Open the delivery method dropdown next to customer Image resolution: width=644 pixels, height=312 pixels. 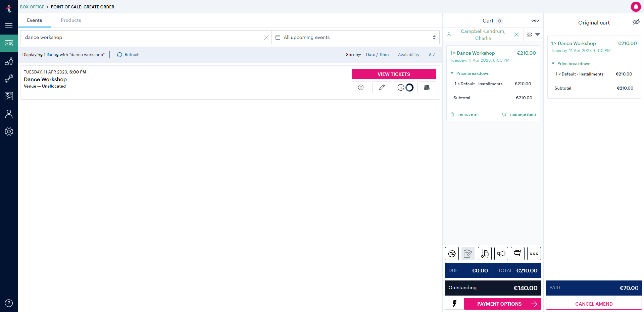point(533,35)
